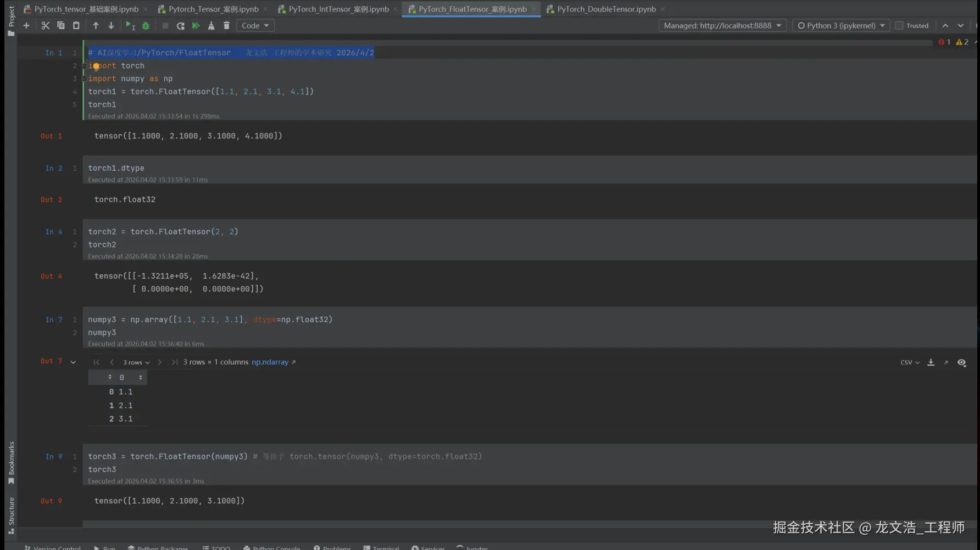Clear all outputs with the broom icon

[x=211, y=26]
